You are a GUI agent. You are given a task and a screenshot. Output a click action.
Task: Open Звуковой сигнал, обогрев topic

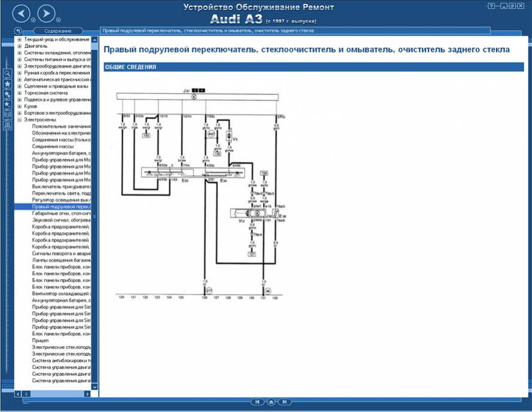[x=62, y=220]
